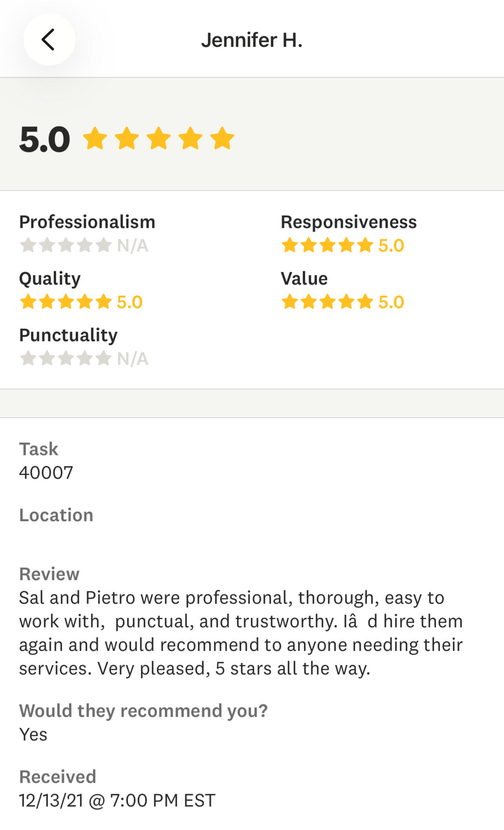Click the Responsiveness label
This screenshot has width=504, height=830.
[x=348, y=222]
